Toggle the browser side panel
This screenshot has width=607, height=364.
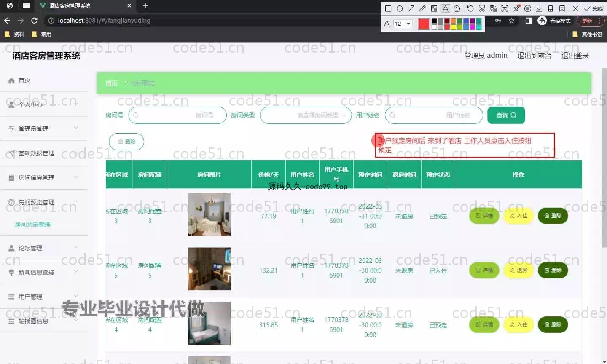[528, 21]
